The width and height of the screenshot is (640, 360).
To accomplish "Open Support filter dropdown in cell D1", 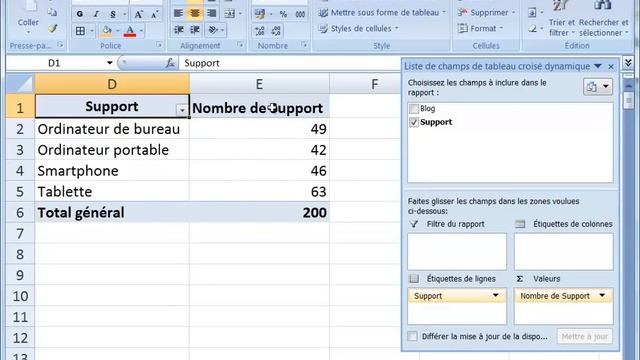I will [182, 109].
